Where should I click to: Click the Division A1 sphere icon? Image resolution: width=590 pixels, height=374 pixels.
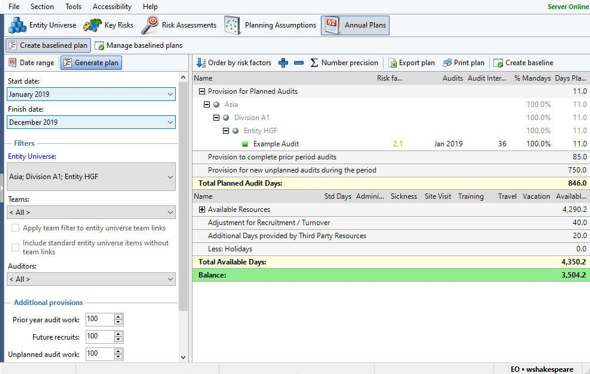click(x=226, y=118)
